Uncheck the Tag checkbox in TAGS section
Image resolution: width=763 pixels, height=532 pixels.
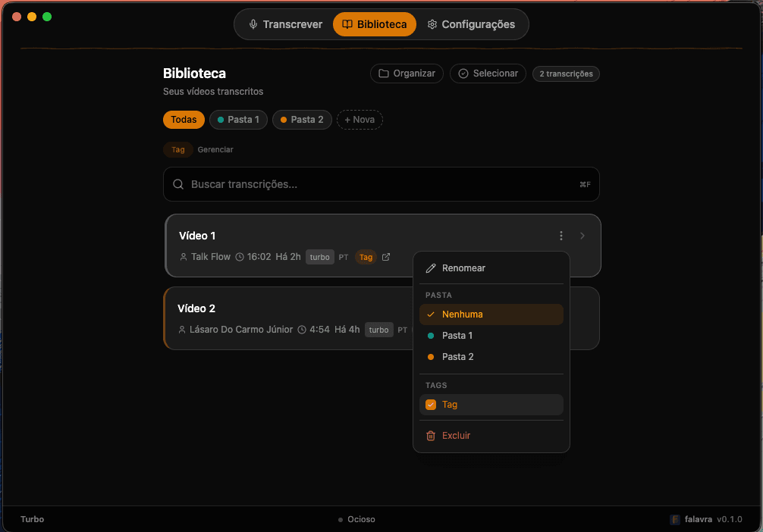(x=431, y=405)
